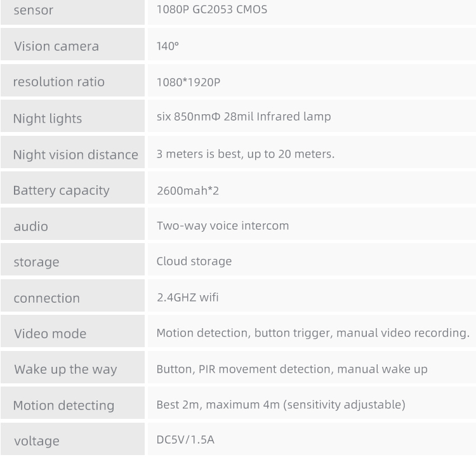Select the '2600mah*2' battery value
The image size is (476, 476).
click(x=188, y=191)
